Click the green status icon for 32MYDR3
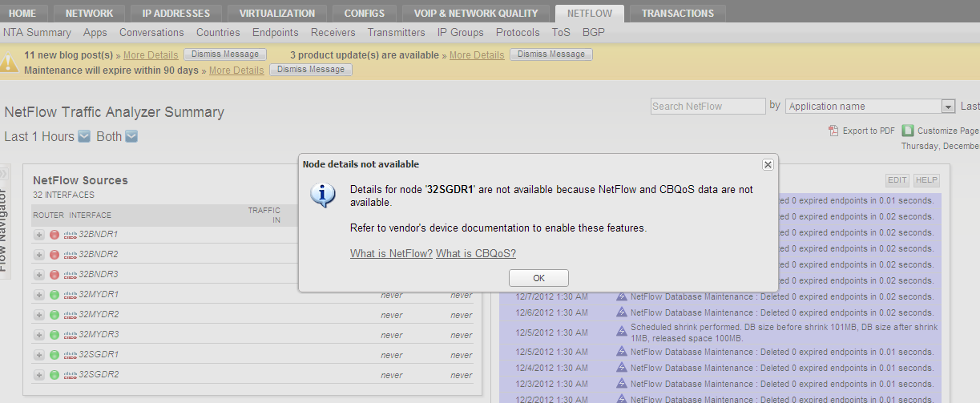Screen dimensions: 980x403 54,335
